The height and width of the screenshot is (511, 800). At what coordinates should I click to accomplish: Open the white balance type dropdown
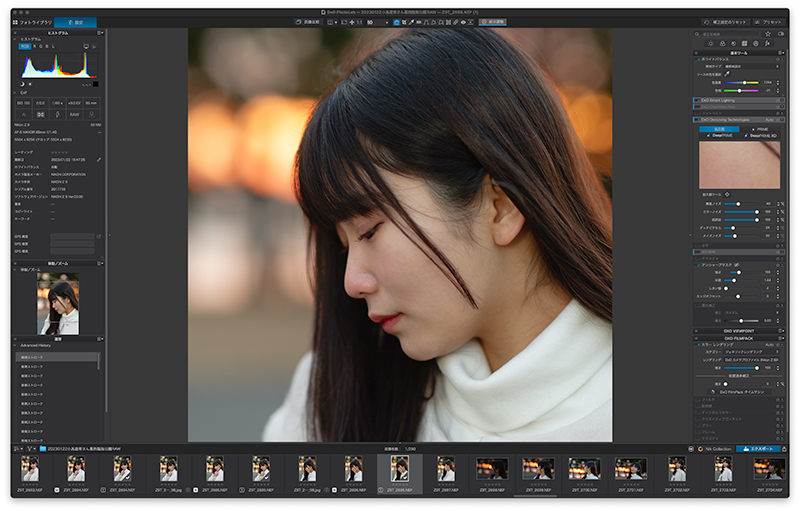pos(752,66)
